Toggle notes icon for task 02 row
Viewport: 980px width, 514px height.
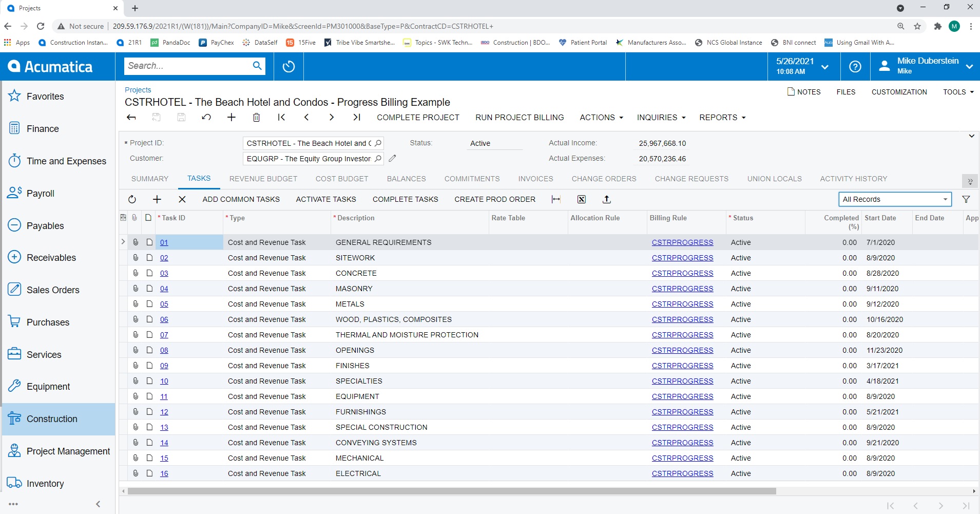149,258
